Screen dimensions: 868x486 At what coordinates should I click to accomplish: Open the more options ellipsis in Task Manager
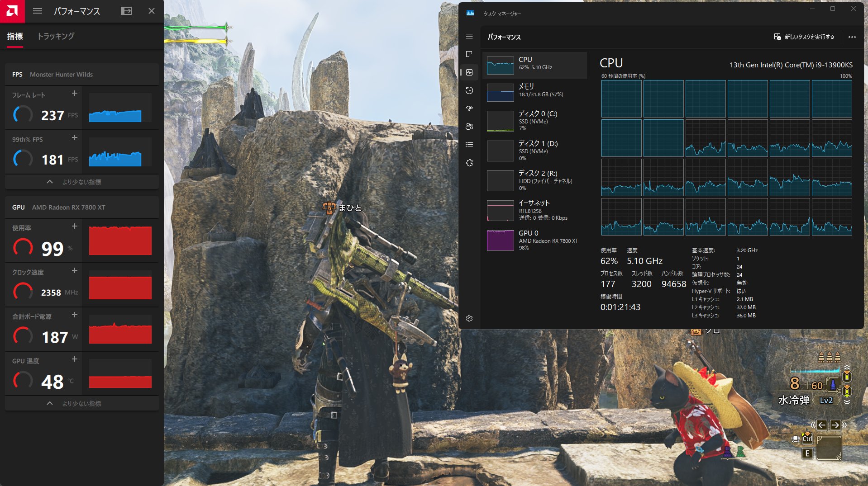coord(852,37)
